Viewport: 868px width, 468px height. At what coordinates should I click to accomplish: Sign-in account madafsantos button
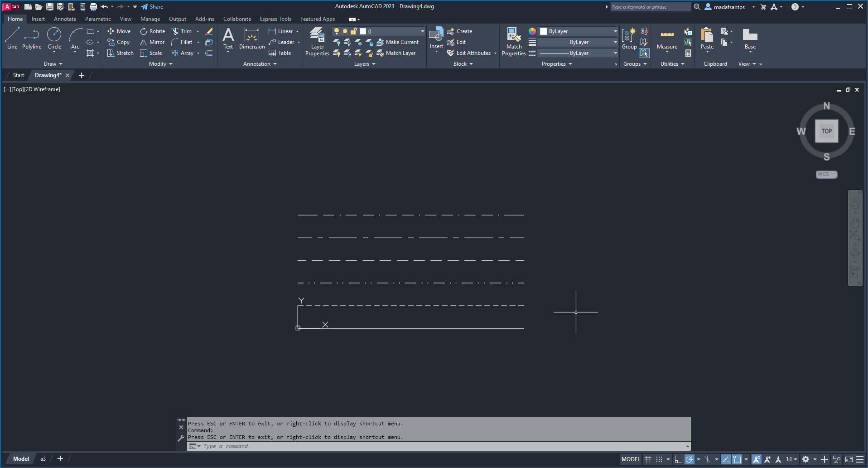729,7
